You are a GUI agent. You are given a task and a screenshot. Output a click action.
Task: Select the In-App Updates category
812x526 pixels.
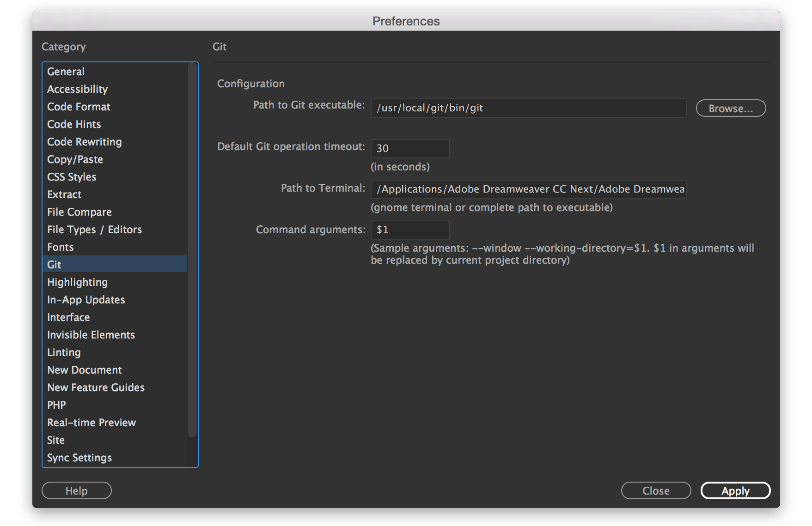85,299
